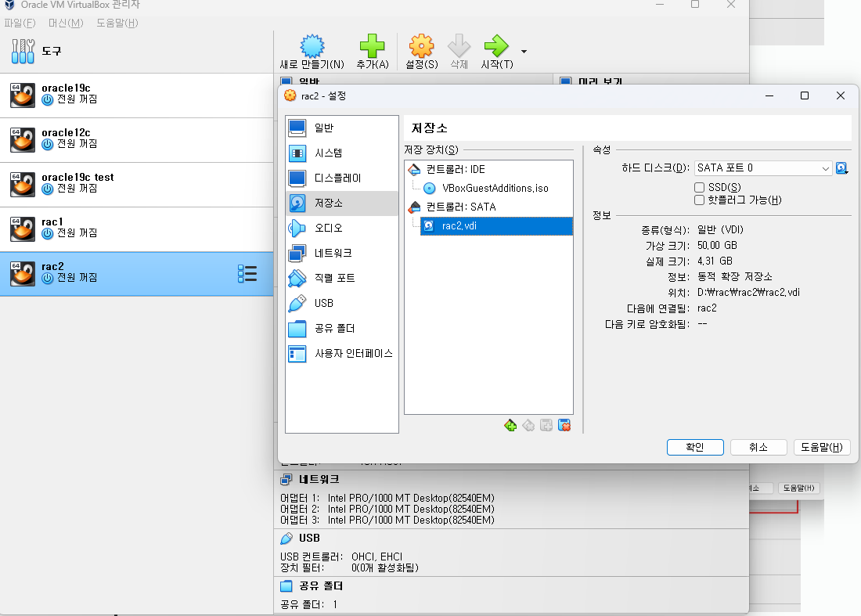Open 설정(S) gear icon in toolbar
Image resolution: width=861 pixels, height=616 pixels.
(x=422, y=46)
